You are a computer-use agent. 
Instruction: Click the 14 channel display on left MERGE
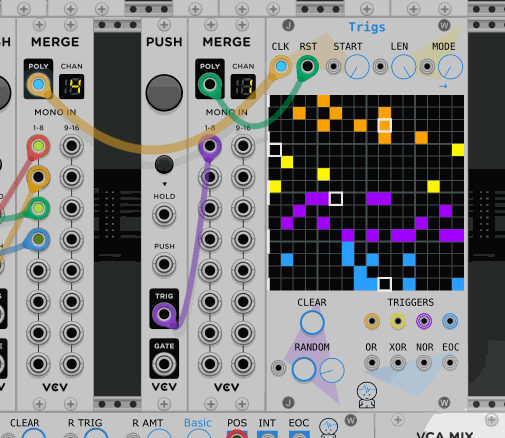pyautogui.click(x=72, y=87)
